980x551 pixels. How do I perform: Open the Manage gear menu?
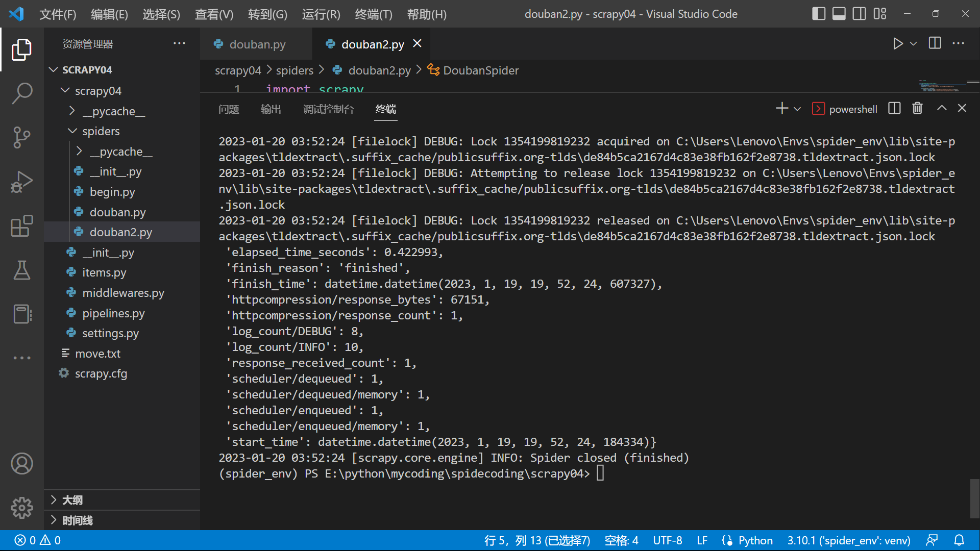(21, 508)
